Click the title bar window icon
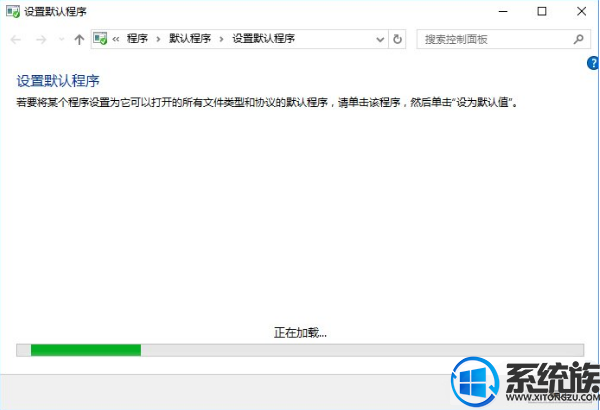600x410 pixels. click(13, 12)
